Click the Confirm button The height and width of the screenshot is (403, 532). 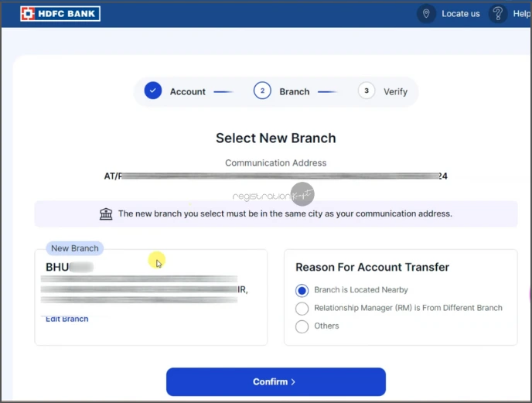[276, 381]
